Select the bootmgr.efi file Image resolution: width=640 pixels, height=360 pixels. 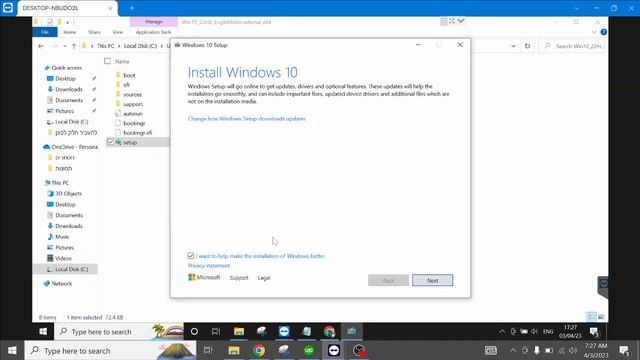point(137,133)
